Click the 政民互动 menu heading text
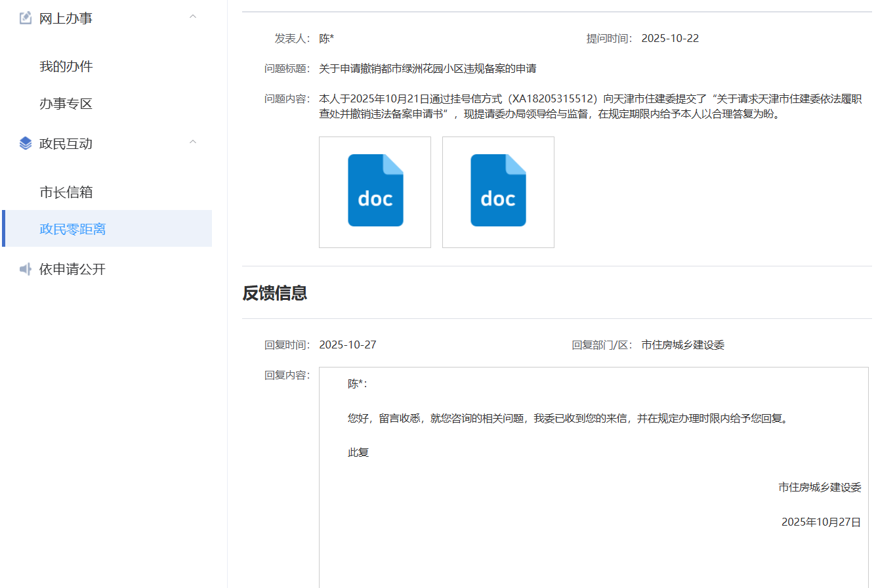The height and width of the screenshot is (588, 876). [x=66, y=144]
